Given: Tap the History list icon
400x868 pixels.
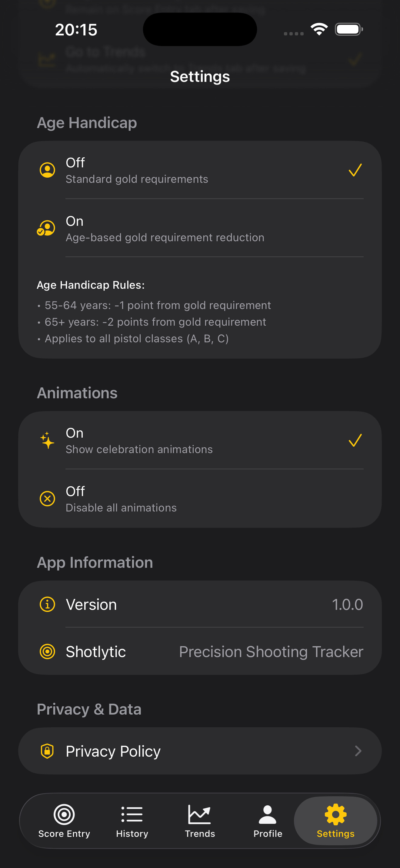Looking at the screenshot, I should click(x=132, y=814).
